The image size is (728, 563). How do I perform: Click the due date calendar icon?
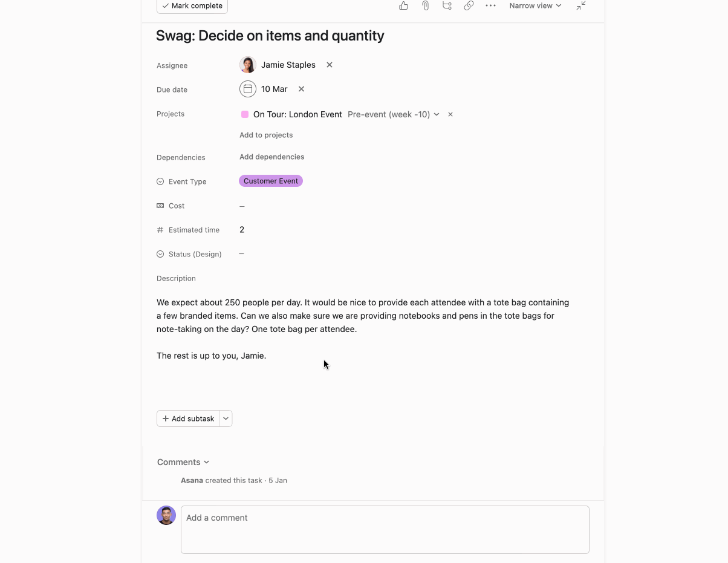pos(247,89)
